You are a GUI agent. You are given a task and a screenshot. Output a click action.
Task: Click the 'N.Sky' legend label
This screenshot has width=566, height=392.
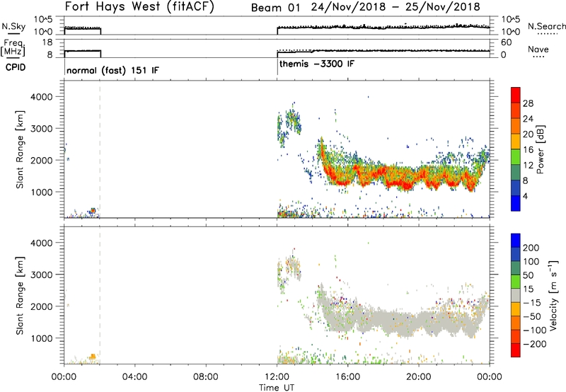pyautogui.click(x=13, y=26)
